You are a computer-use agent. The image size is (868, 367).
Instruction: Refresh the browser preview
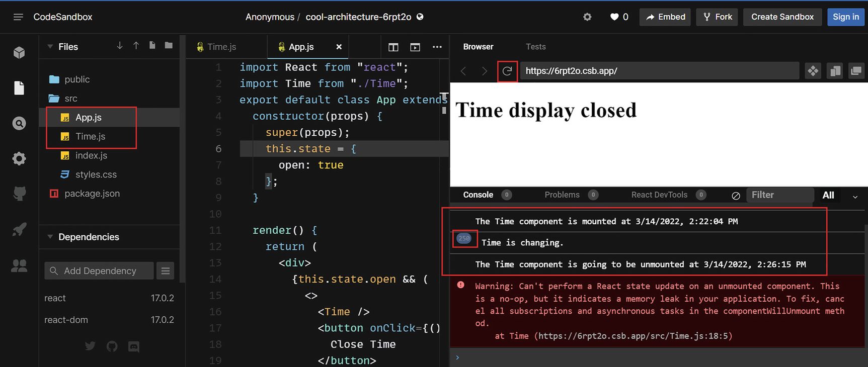[507, 71]
